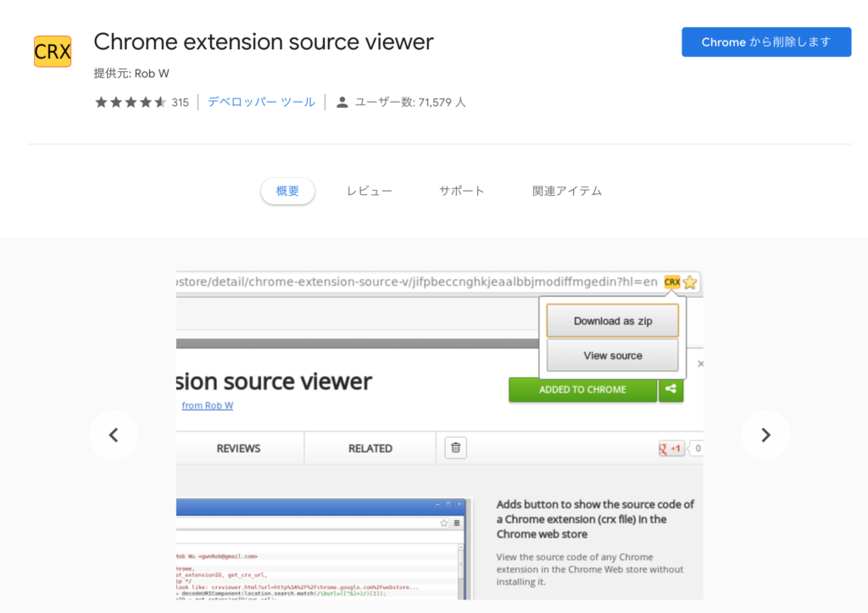Click the "View the source code of any Chrome" description
This screenshot has height=613, width=868.
point(590,569)
